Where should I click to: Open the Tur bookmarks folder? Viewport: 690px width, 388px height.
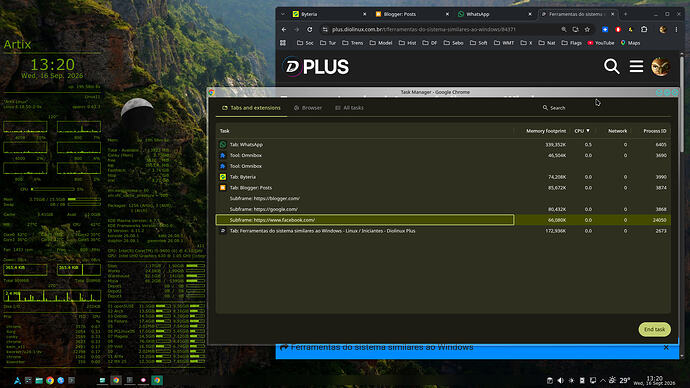(x=327, y=43)
